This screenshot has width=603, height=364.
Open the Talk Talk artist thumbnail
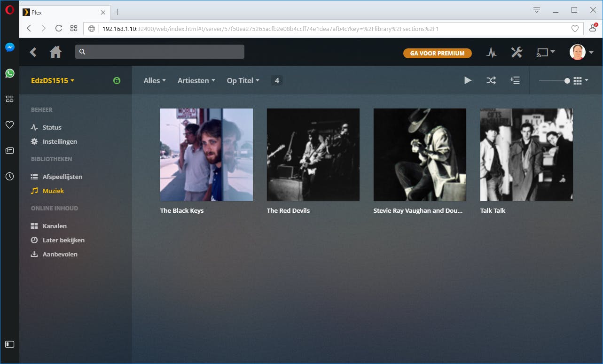click(x=526, y=155)
